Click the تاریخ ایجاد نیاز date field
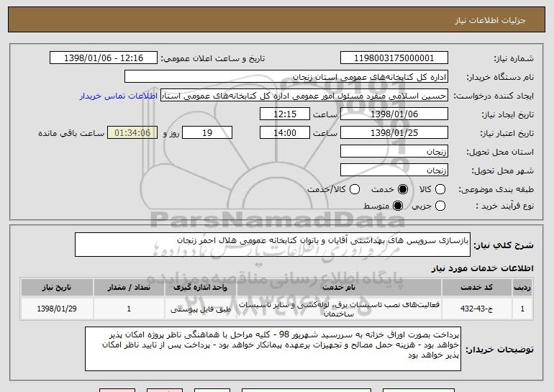Viewport: 554px width, 392px height. pos(393,114)
